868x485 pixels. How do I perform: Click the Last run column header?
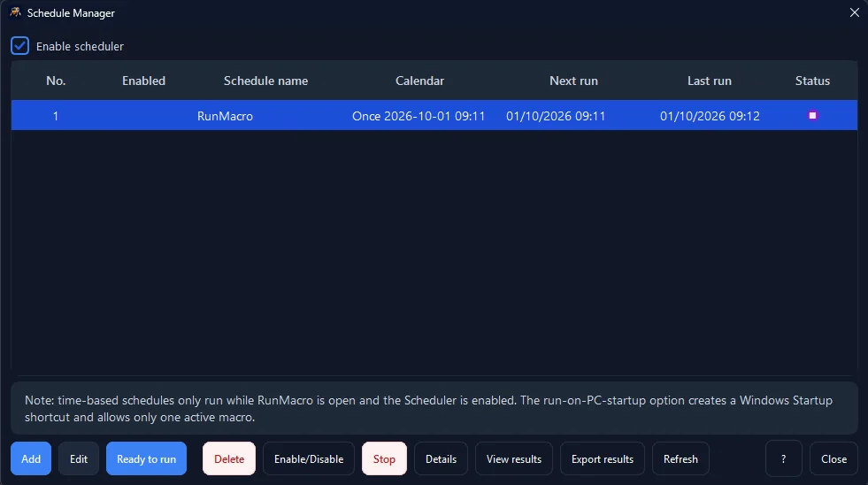coord(710,81)
